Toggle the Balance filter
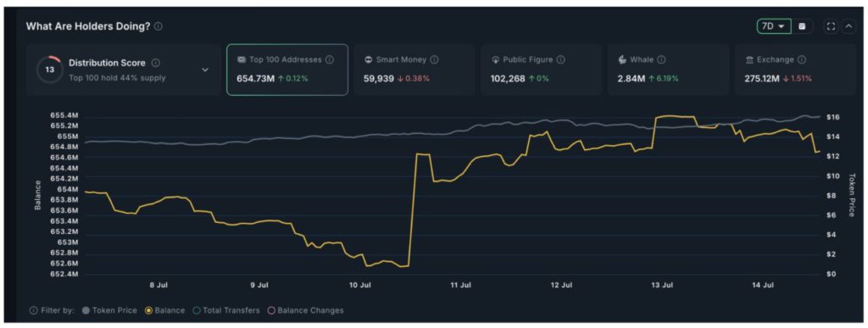The image size is (868, 328). [x=165, y=310]
